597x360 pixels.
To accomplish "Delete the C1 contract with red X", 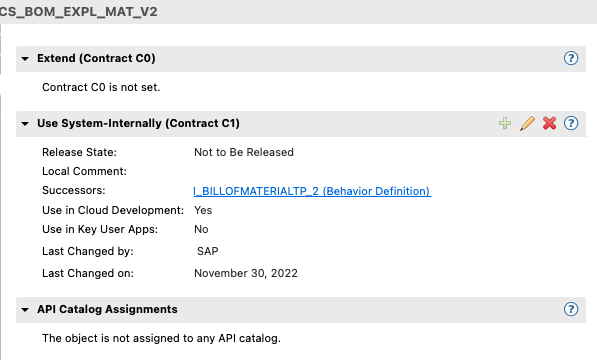I will pyautogui.click(x=549, y=123).
